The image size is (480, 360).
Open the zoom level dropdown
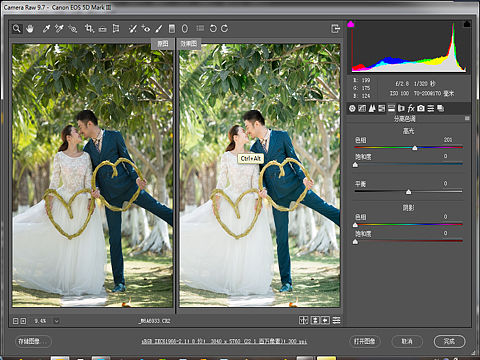[56, 321]
